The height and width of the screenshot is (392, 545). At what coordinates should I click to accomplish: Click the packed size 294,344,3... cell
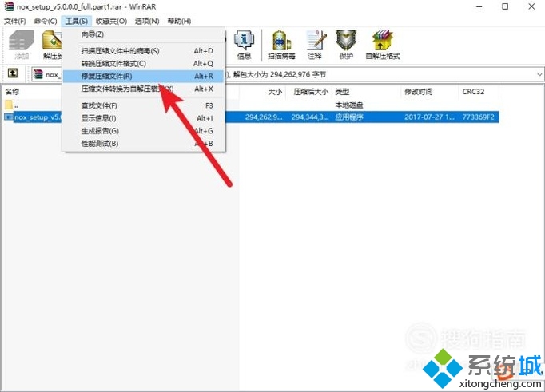(x=310, y=117)
